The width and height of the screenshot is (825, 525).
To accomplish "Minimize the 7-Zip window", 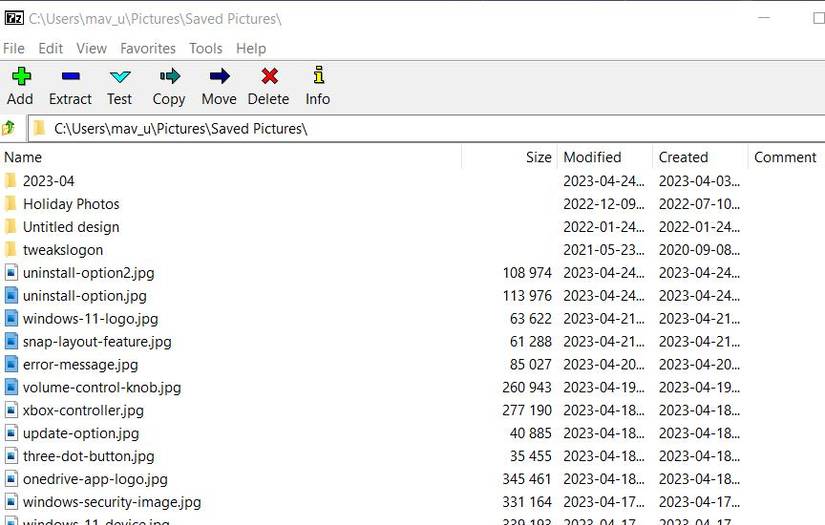I will (764, 18).
